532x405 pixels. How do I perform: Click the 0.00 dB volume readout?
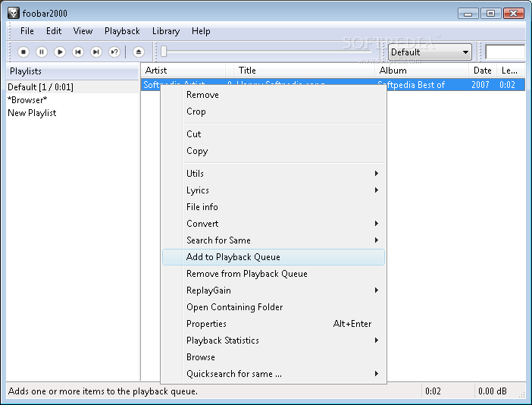493,391
